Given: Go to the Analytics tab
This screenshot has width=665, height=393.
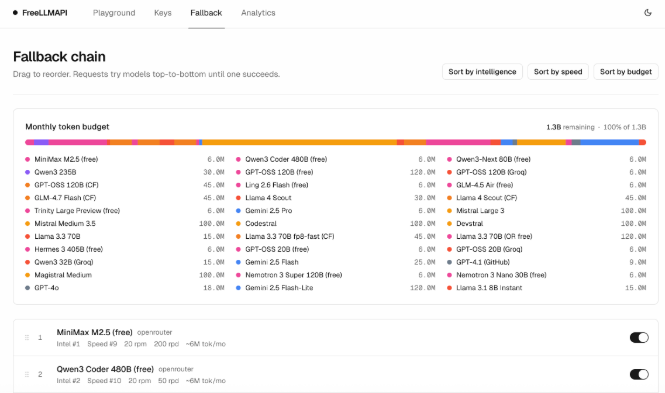Looking at the screenshot, I should tap(258, 13).
